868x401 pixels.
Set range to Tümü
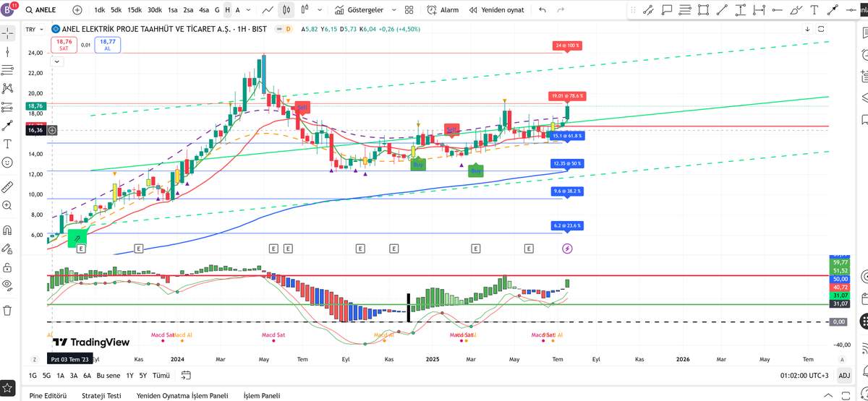pyautogui.click(x=161, y=375)
